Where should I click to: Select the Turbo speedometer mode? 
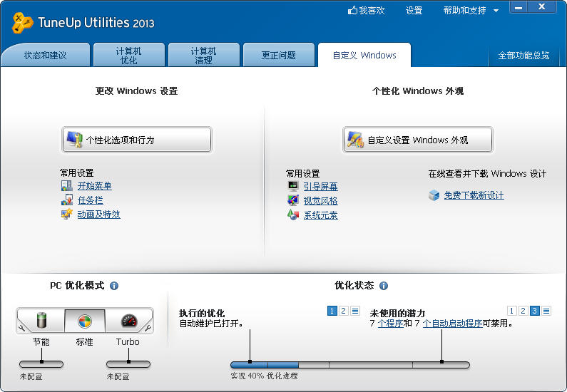click(128, 321)
